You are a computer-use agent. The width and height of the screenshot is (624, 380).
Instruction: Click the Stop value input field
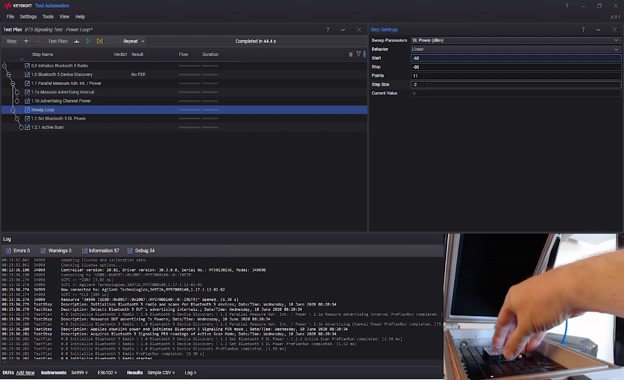516,67
